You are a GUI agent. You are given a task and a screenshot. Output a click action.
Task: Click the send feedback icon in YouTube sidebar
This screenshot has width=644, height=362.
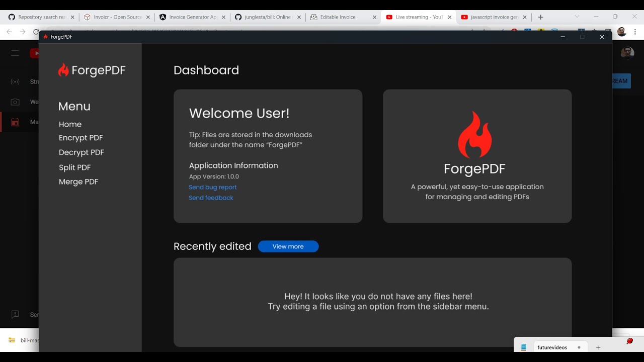[15, 314]
